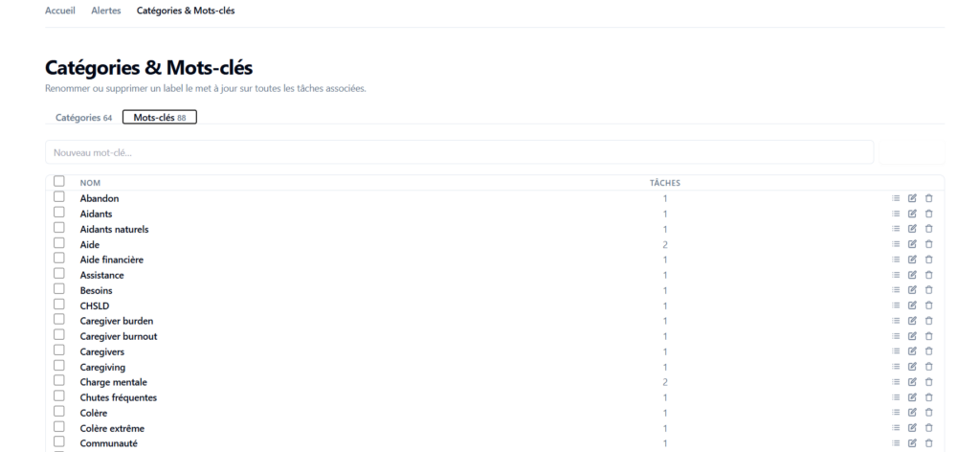Check the box next to Aide financière
Screen dimensions: 980x452
[58, 259]
